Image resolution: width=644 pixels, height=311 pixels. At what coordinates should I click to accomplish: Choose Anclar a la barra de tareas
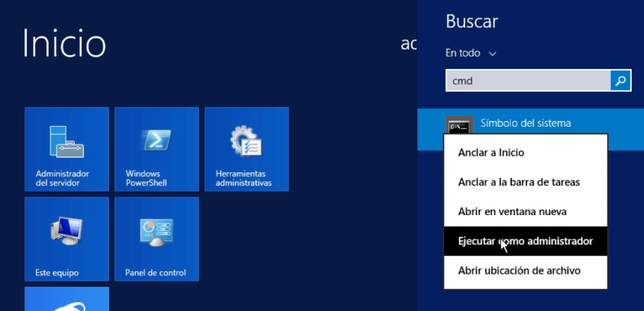click(525, 182)
